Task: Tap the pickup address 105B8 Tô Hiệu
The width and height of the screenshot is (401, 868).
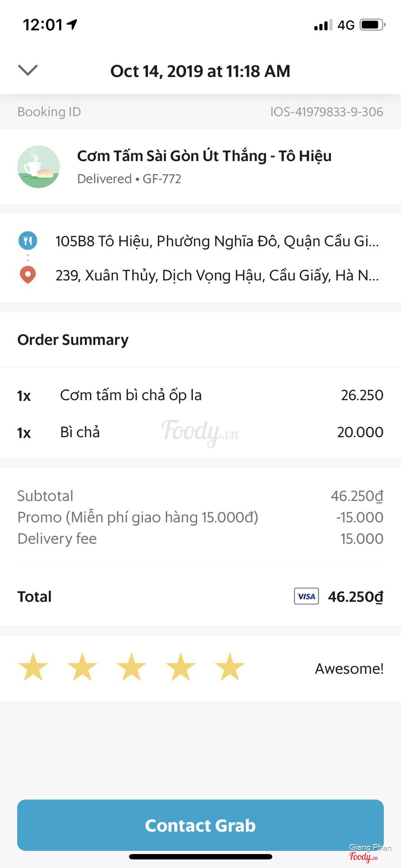Action: tap(217, 241)
